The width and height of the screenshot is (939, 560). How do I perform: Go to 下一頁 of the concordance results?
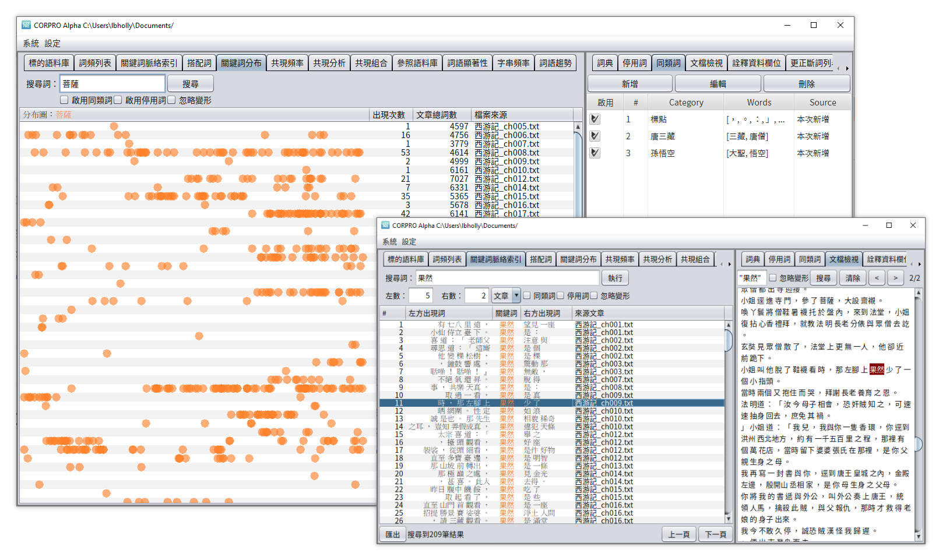716,534
